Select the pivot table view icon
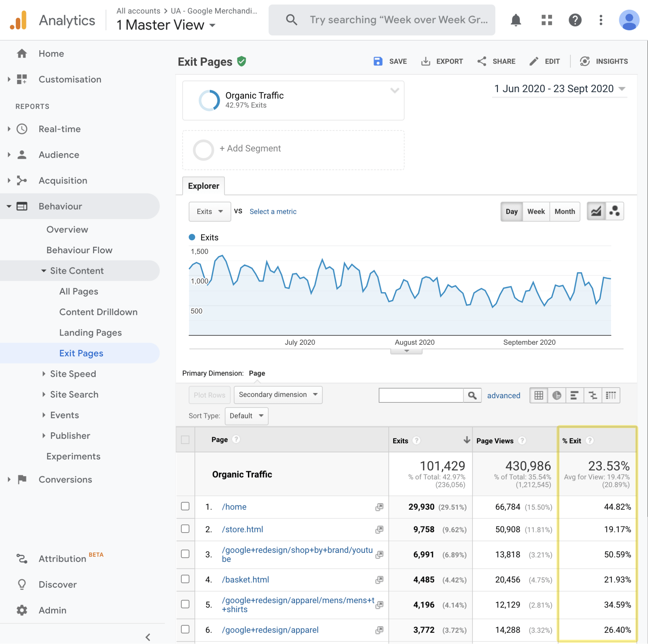 click(611, 395)
